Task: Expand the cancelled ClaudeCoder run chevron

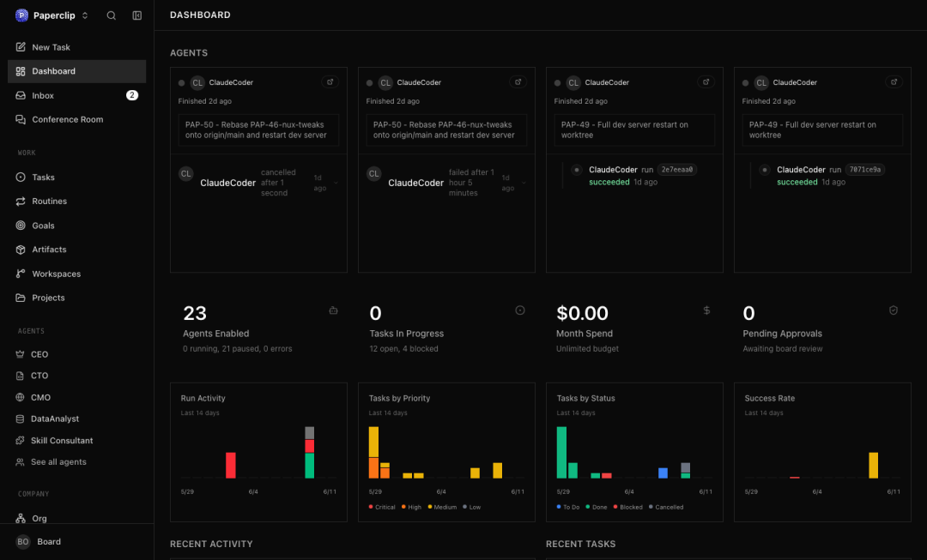Action: click(x=336, y=183)
